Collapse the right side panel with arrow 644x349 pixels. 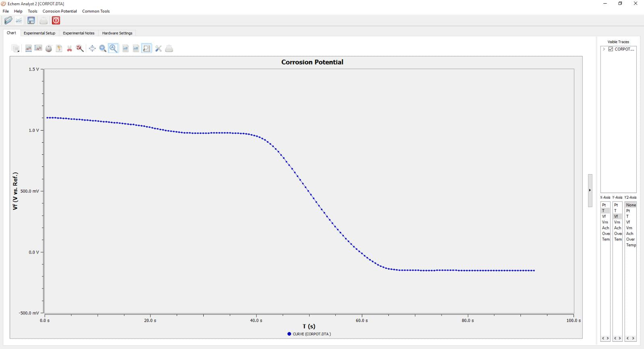[590, 190]
